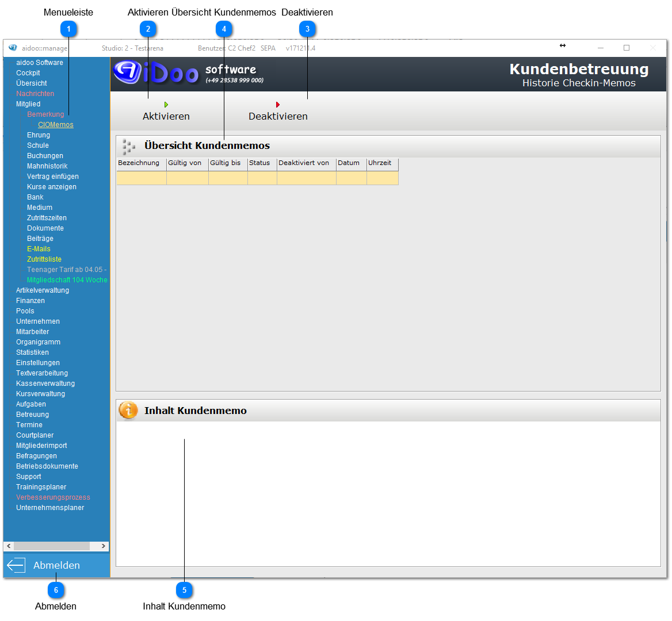The width and height of the screenshot is (672, 621).
Task: Open Finanzen menu entry
Action: pos(30,301)
